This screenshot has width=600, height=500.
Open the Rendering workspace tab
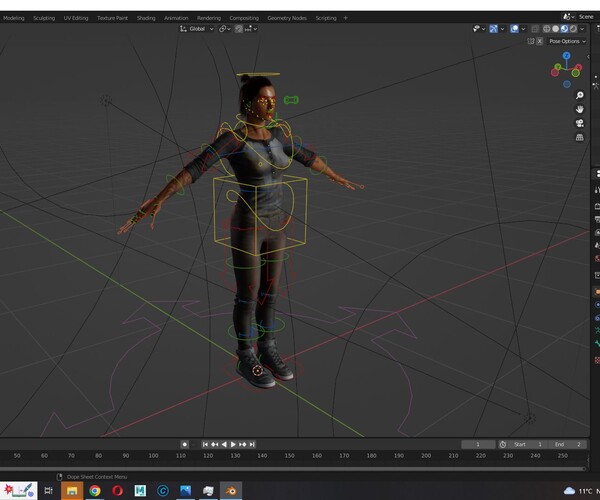pos(209,18)
